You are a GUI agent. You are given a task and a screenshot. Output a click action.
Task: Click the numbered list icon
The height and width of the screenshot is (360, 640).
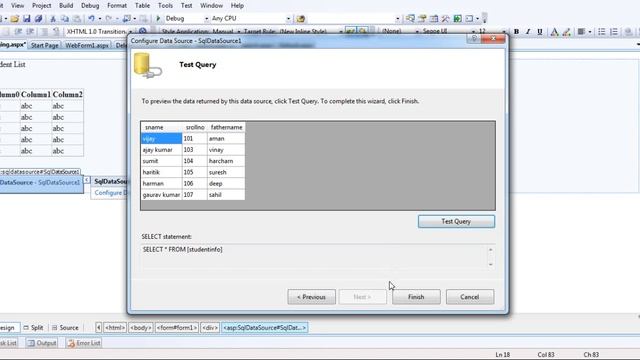[x=614, y=31]
